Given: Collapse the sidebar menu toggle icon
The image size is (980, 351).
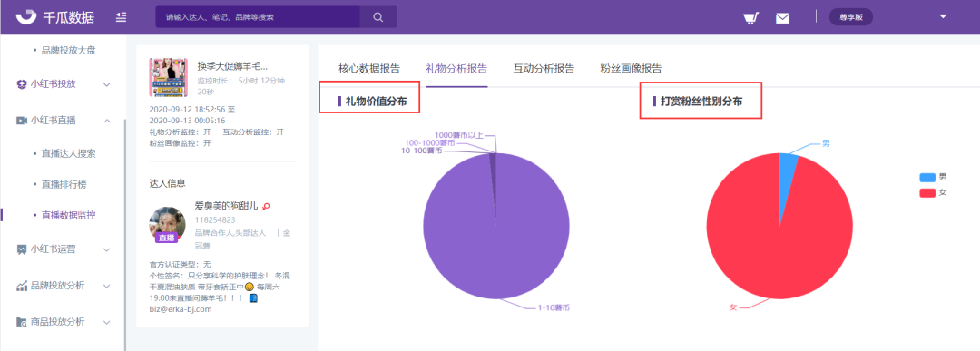Looking at the screenshot, I should (x=122, y=17).
